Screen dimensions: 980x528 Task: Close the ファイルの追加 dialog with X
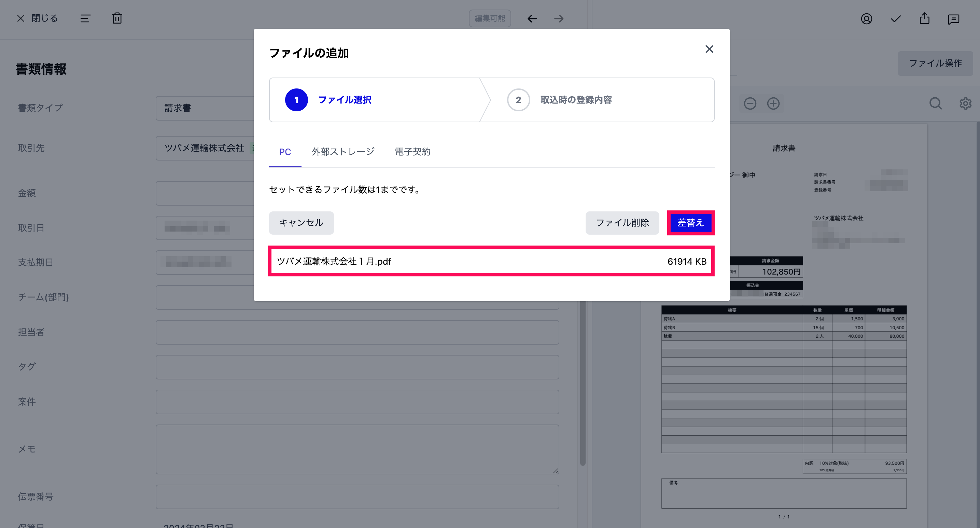point(709,49)
